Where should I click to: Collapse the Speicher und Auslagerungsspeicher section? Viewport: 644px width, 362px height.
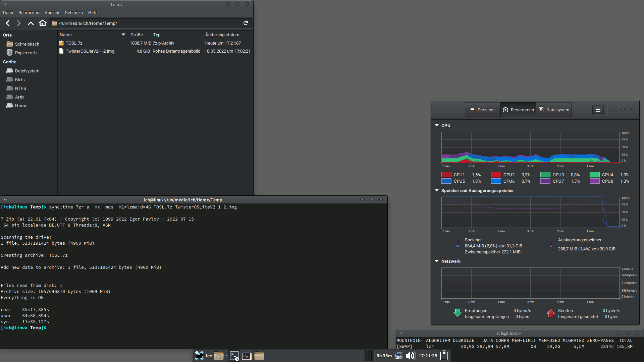tap(437, 190)
